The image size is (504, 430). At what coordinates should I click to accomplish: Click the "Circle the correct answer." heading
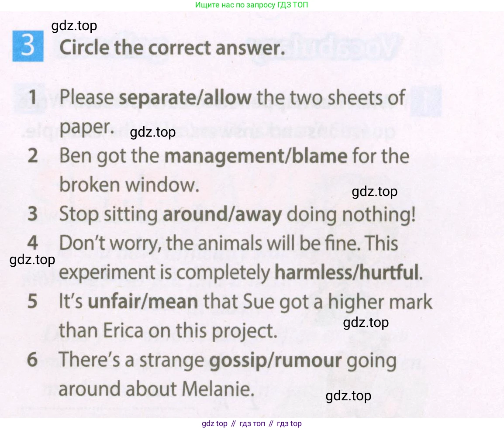(x=172, y=47)
